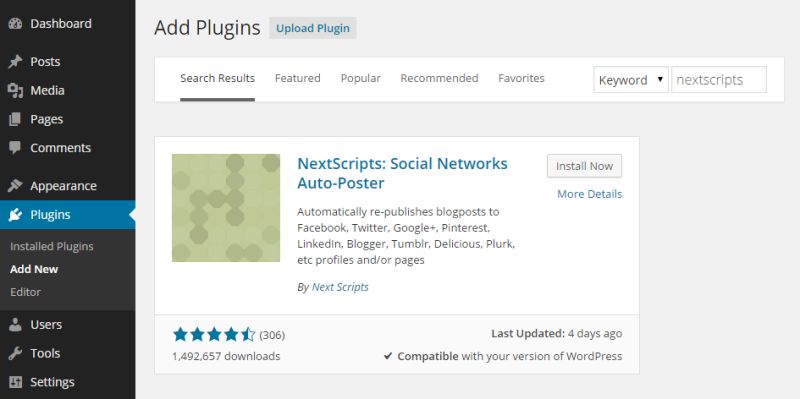The image size is (800, 399).
Task: Click the Pages icon in sidebar
Action: coord(15,119)
